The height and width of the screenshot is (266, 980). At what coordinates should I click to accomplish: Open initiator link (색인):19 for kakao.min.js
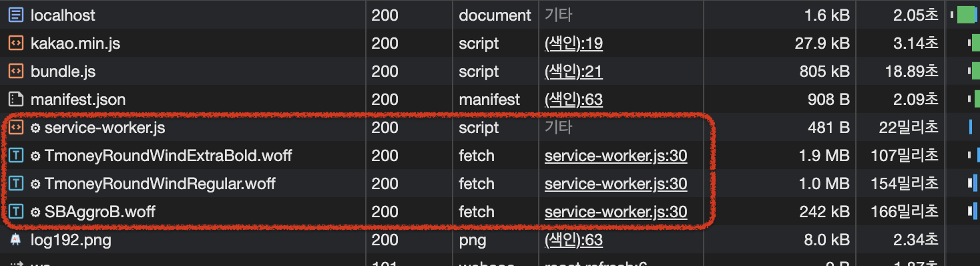pyautogui.click(x=573, y=43)
